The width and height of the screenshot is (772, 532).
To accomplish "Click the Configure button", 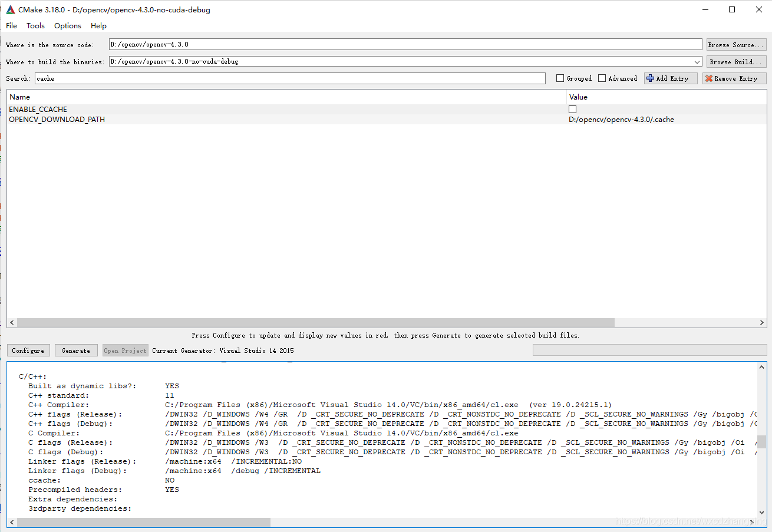I will (x=28, y=351).
